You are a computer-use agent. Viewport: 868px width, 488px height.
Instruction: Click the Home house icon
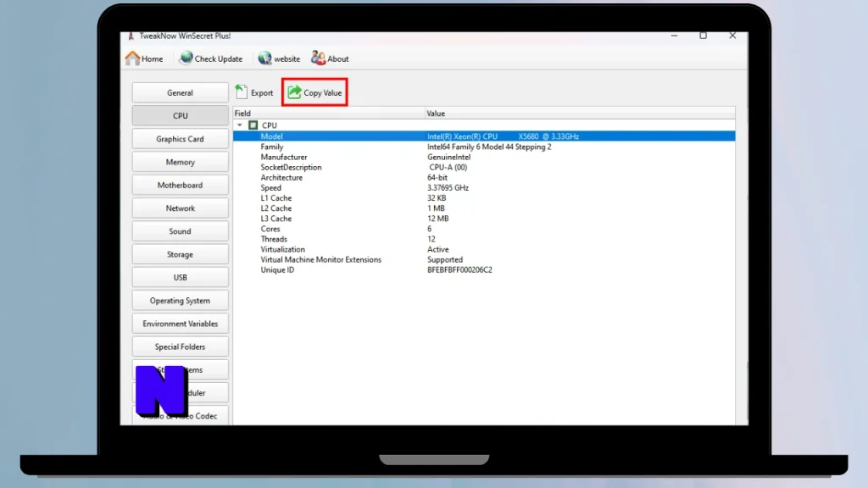[132, 58]
